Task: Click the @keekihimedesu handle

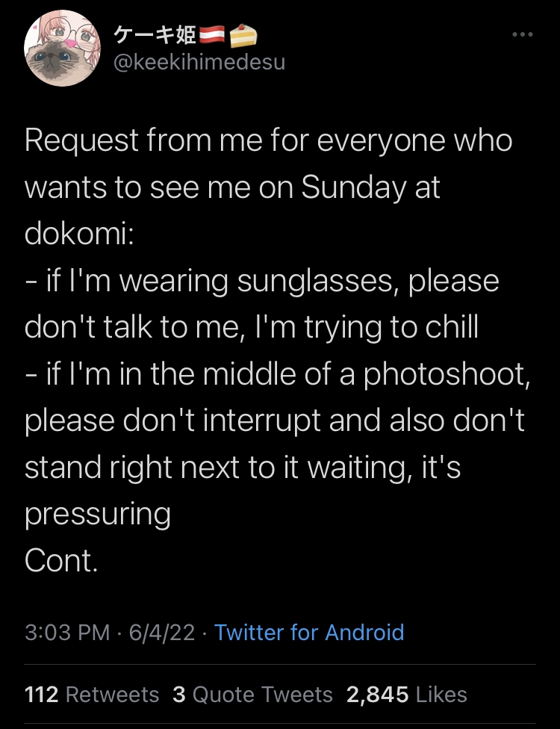Action: [199, 62]
